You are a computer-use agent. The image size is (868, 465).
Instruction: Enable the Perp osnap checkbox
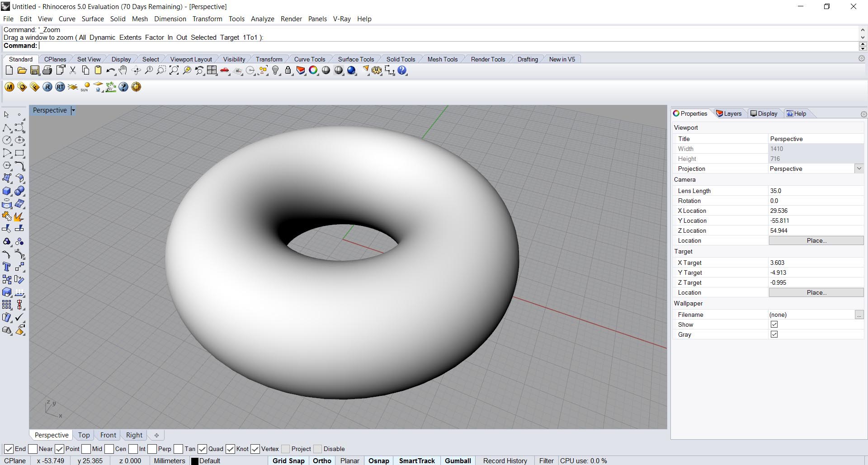click(152, 449)
